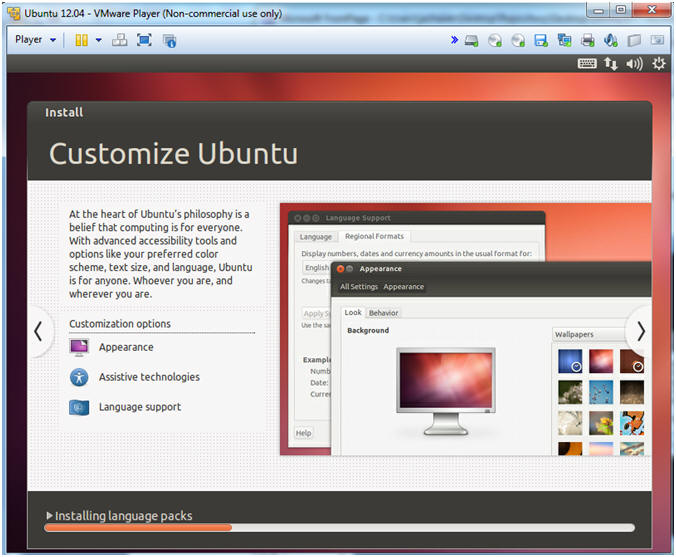The height and width of the screenshot is (557, 676).
Task: Go to the next installer slide
Action: 641,331
